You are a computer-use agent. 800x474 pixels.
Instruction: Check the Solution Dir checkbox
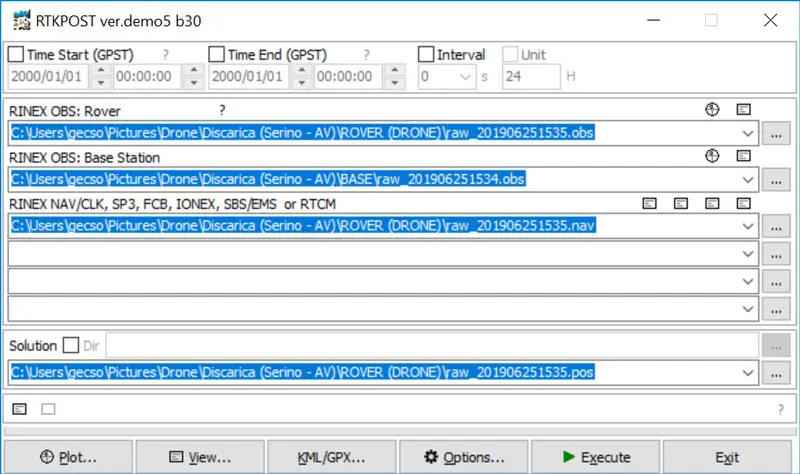[x=70, y=345]
